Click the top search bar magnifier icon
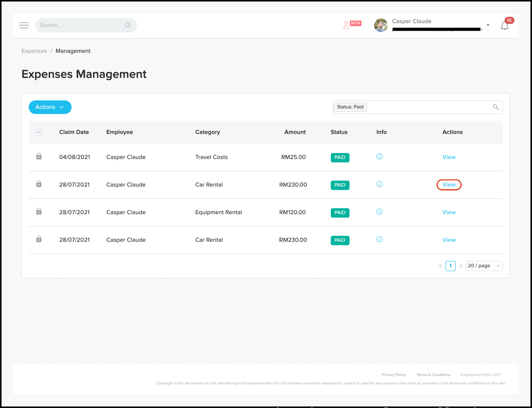 [128, 25]
